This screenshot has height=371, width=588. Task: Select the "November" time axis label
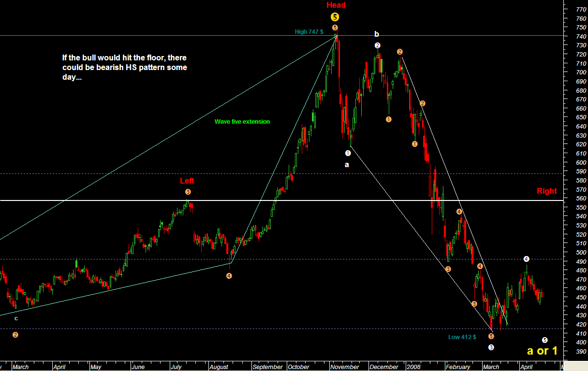tap(345, 367)
